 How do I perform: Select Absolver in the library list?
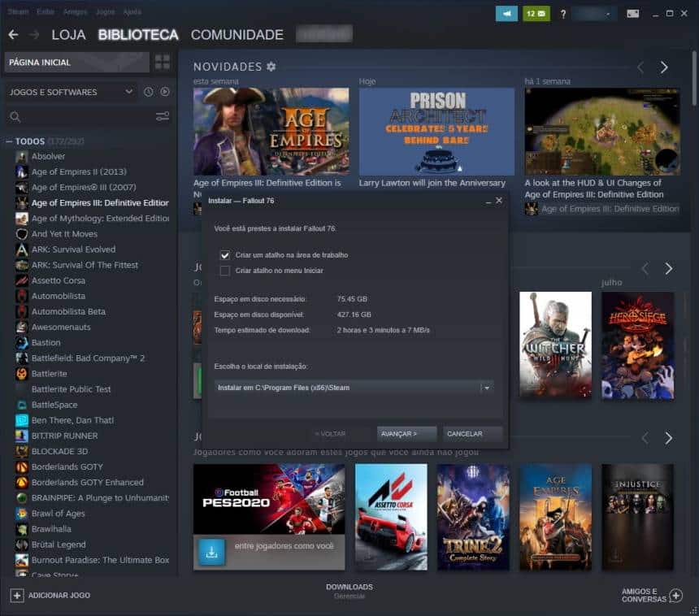tap(48, 157)
